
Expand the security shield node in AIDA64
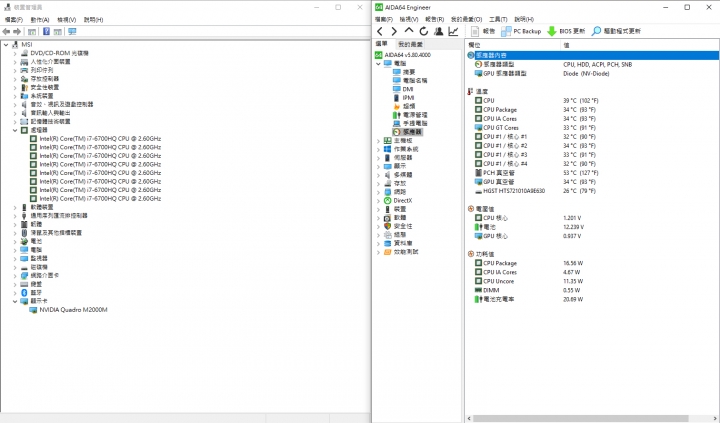point(378,226)
